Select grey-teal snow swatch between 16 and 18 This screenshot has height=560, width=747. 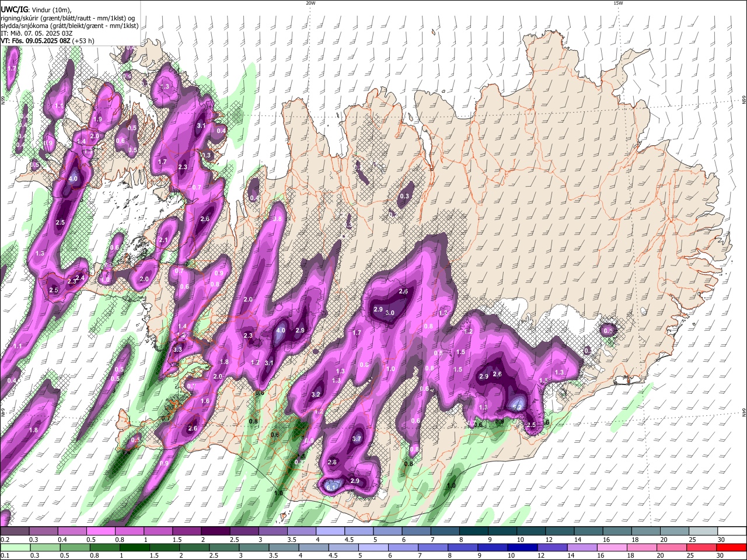[617, 531]
